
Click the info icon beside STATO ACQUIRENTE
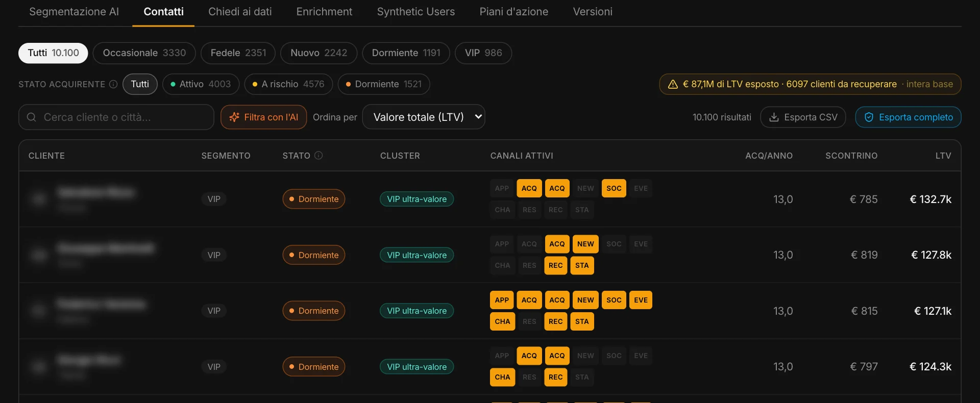pos(113,84)
